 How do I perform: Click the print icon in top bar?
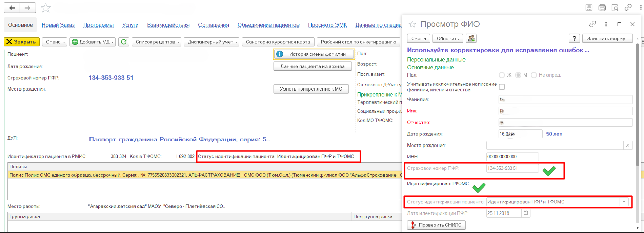[602, 7]
